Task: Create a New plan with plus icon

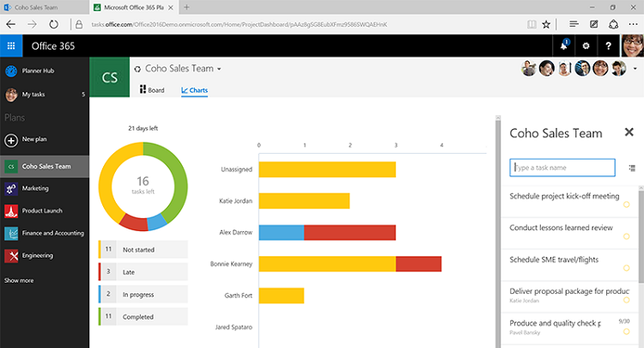Action: click(11, 140)
